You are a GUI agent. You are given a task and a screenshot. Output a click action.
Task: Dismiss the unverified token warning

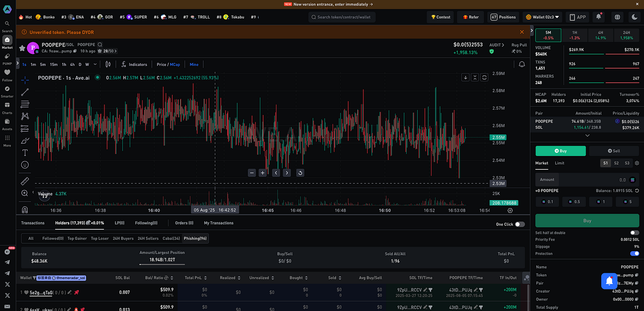[x=522, y=32]
